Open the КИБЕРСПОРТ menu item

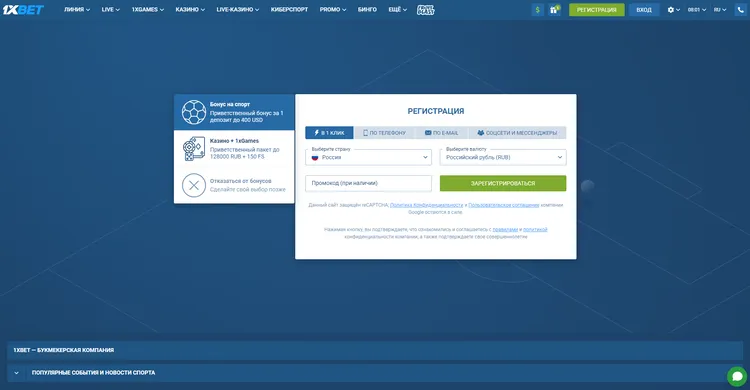[289, 10]
